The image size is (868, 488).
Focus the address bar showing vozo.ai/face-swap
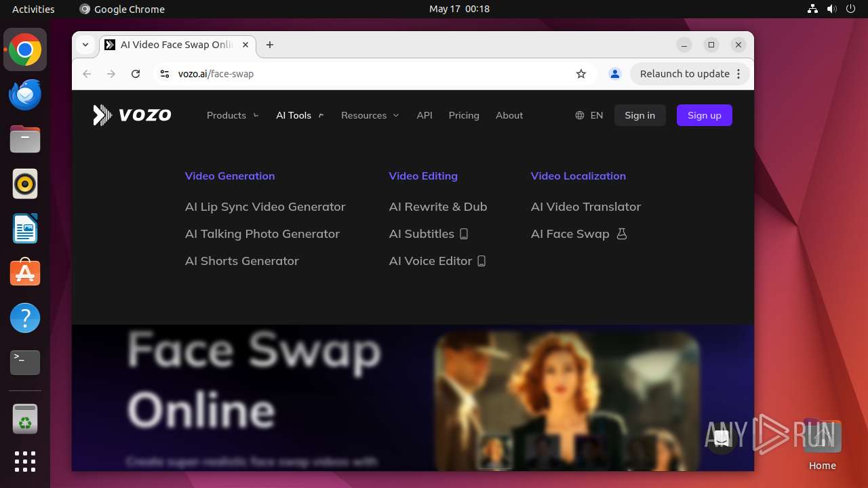(x=373, y=74)
